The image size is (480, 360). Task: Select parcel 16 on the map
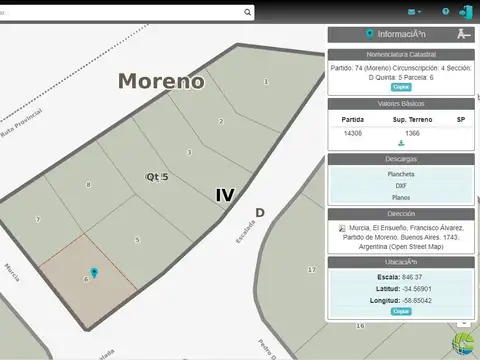360,326
